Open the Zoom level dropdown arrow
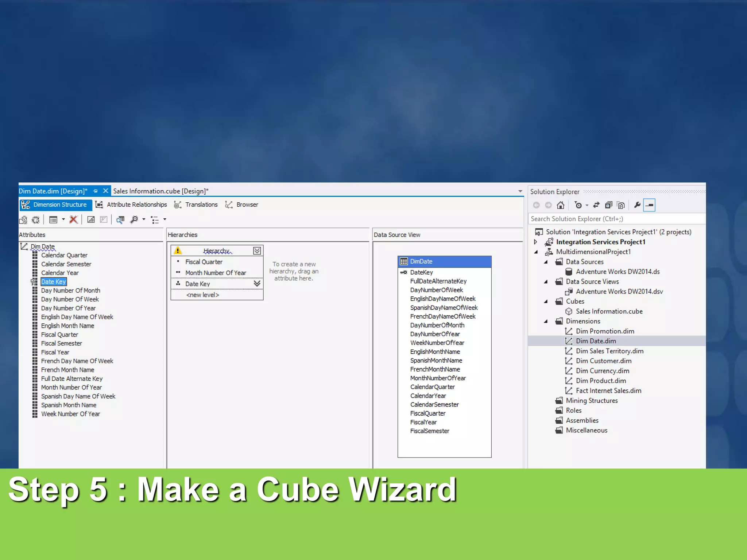Image resolution: width=747 pixels, height=560 pixels. coord(144,219)
